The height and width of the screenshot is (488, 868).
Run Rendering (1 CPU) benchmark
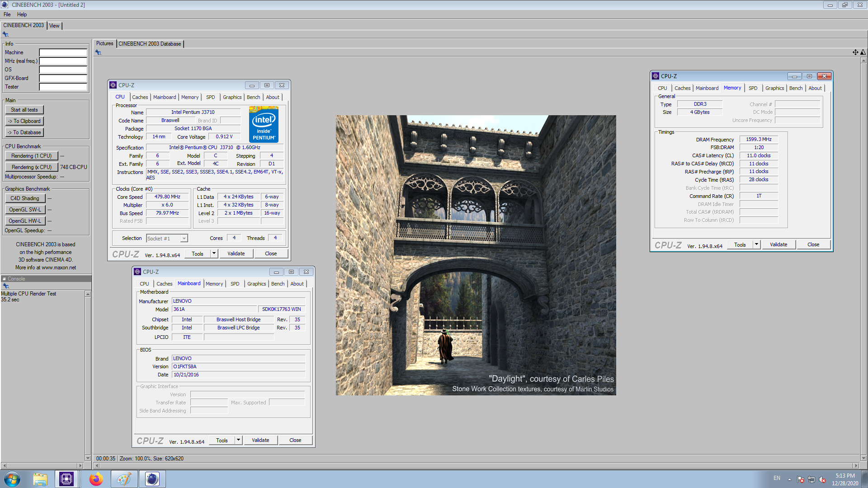pos(32,156)
